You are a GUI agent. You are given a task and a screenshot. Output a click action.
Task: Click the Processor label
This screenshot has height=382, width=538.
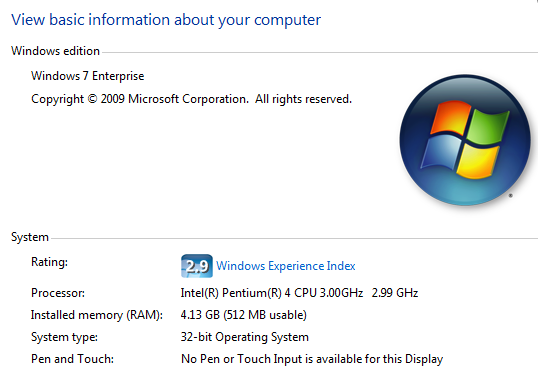(x=58, y=293)
